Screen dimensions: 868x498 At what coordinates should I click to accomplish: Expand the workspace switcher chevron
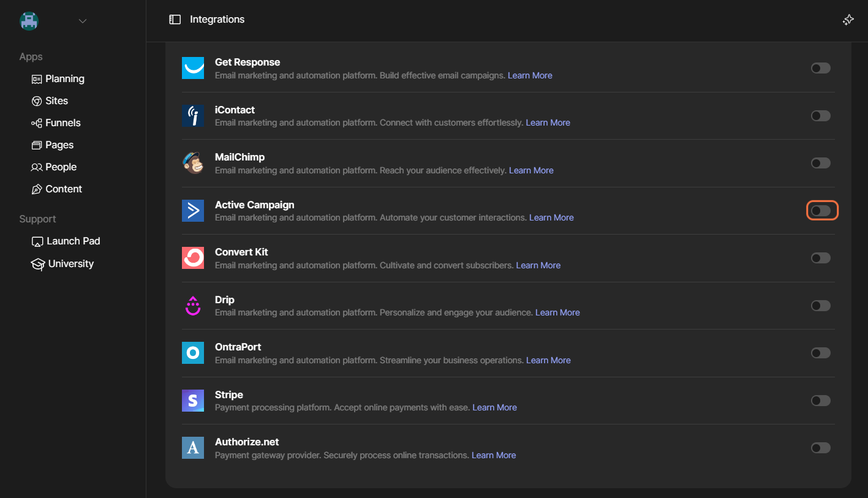coord(83,21)
